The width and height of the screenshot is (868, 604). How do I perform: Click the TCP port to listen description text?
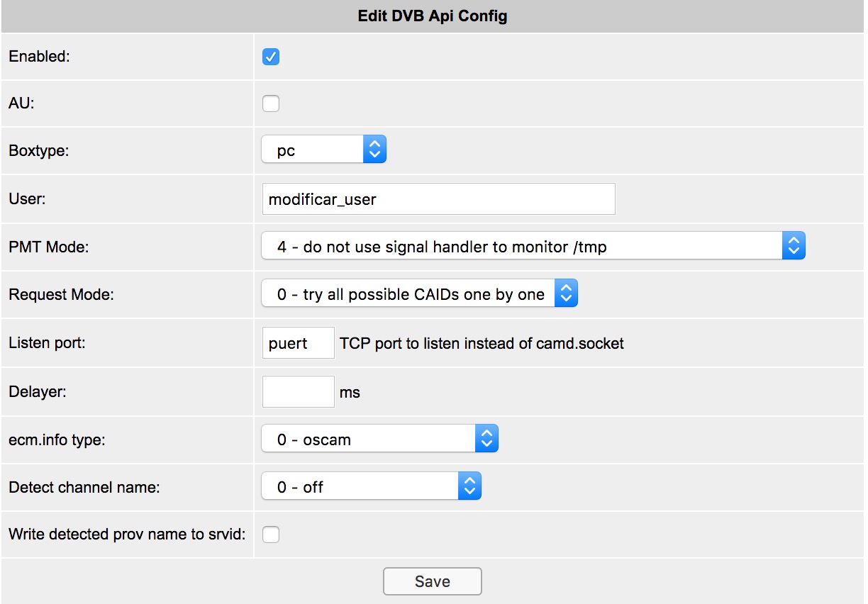click(482, 344)
